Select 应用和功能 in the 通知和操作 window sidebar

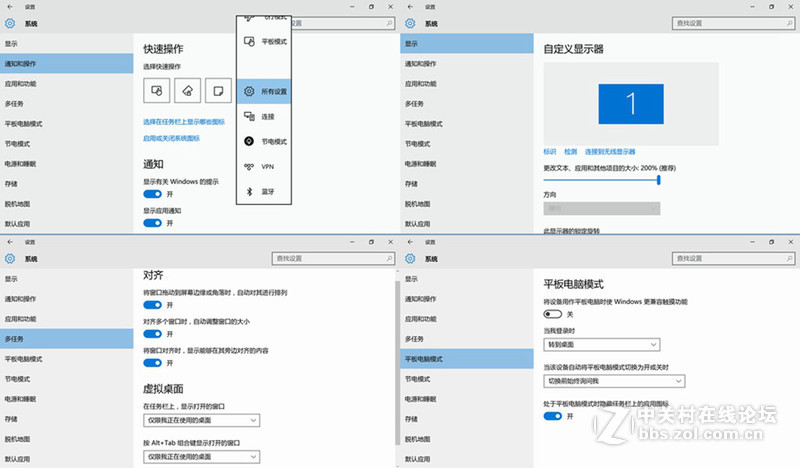point(66,84)
